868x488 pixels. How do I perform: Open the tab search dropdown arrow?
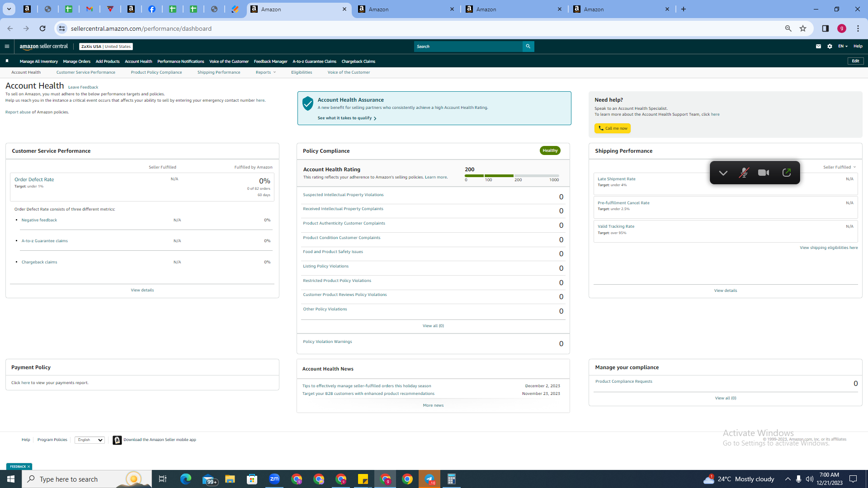9,9
